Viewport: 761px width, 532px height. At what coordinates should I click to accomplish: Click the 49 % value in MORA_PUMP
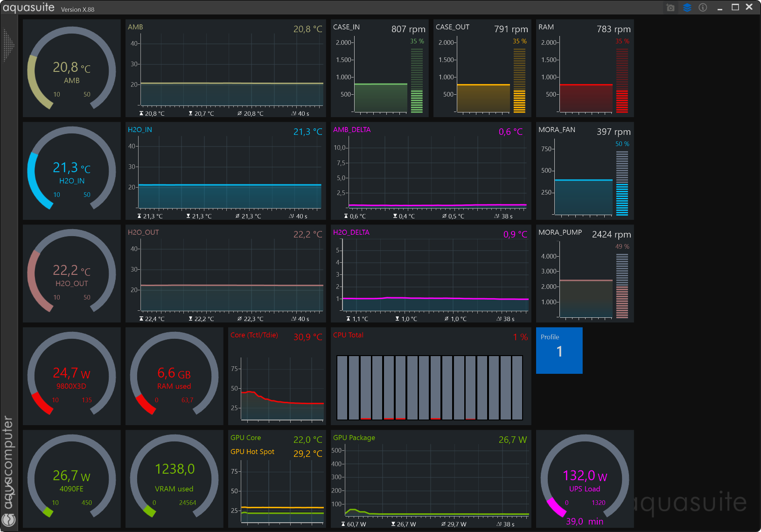point(622,246)
